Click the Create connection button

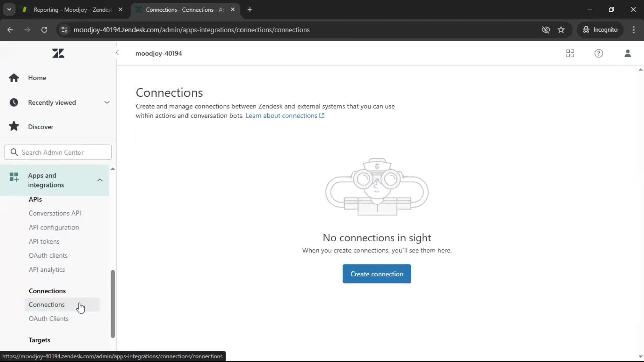377,274
